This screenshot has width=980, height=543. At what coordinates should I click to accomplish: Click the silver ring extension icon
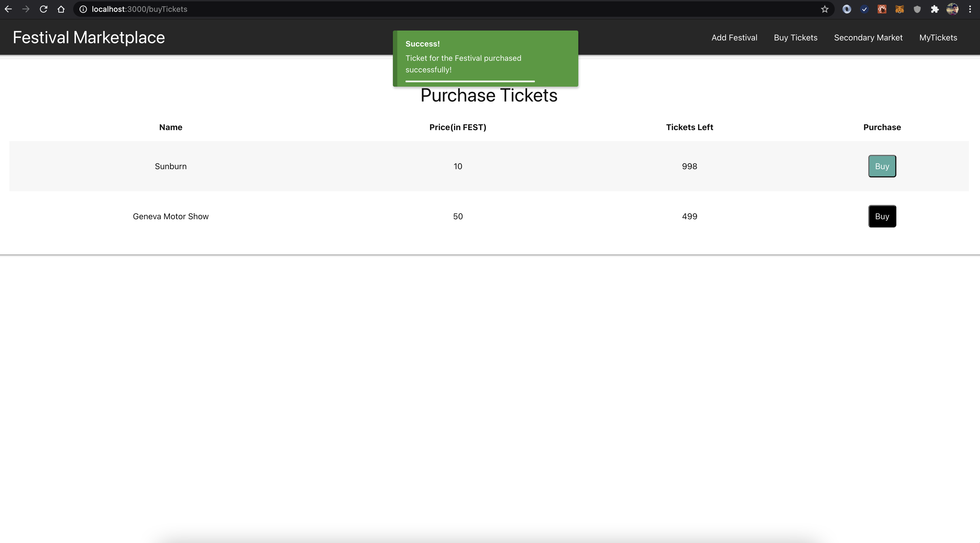(x=847, y=9)
